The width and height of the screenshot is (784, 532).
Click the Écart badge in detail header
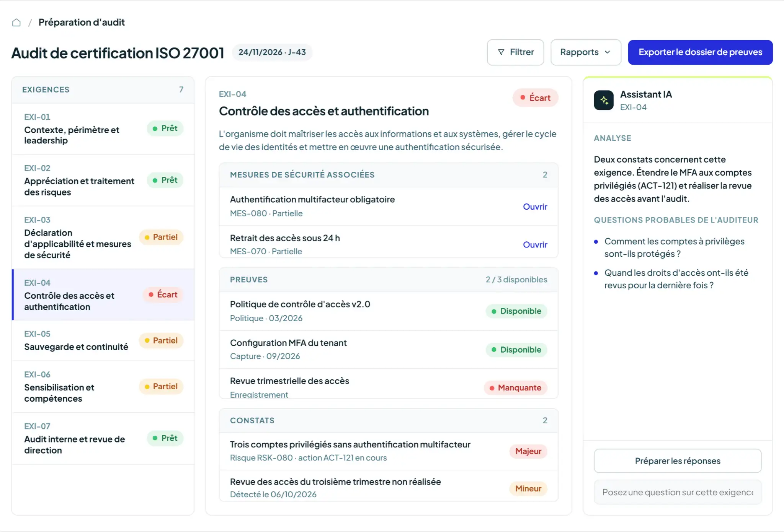click(535, 98)
